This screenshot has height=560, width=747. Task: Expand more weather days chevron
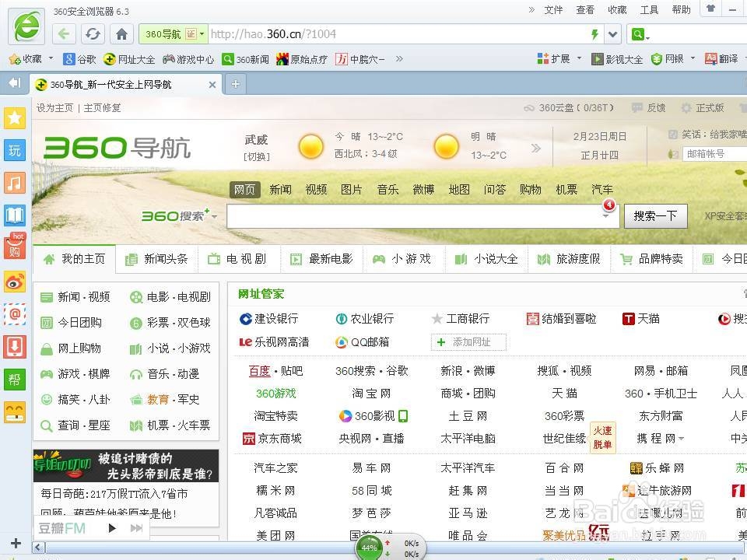(536, 148)
